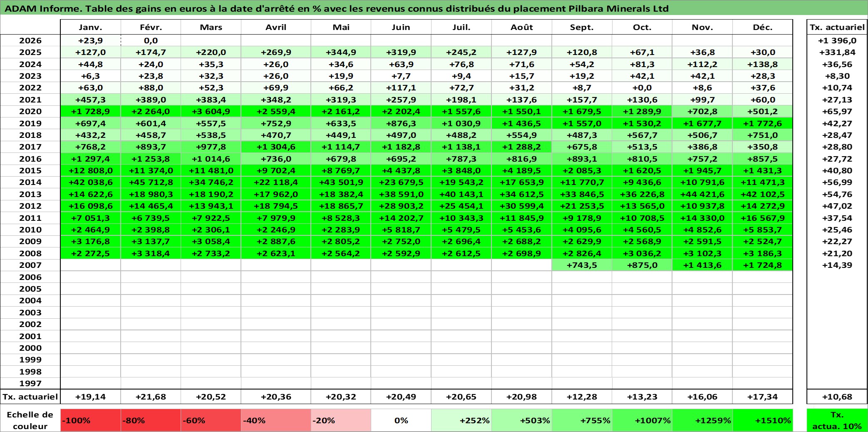The image size is (868, 432).
Task: Click the Tx. actuariel column header
Action: coord(837,27)
